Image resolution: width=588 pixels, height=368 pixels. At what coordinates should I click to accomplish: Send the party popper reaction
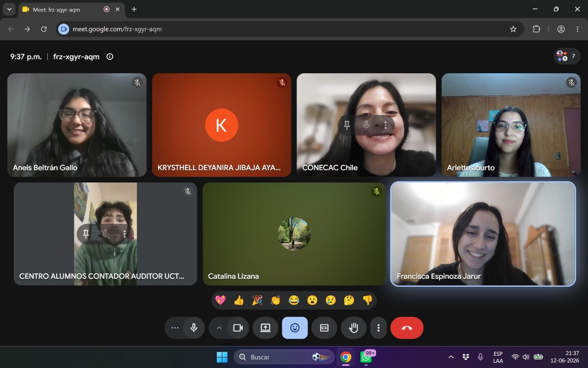pyautogui.click(x=257, y=300)
